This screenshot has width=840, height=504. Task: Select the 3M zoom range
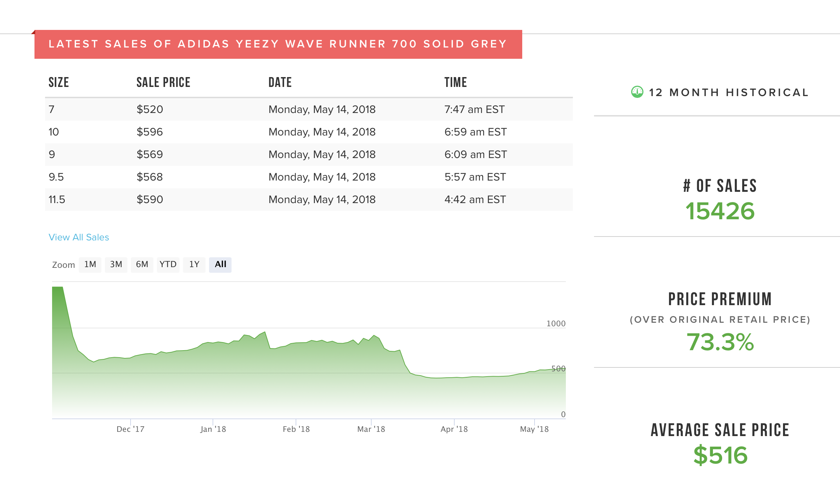[116, 264]
